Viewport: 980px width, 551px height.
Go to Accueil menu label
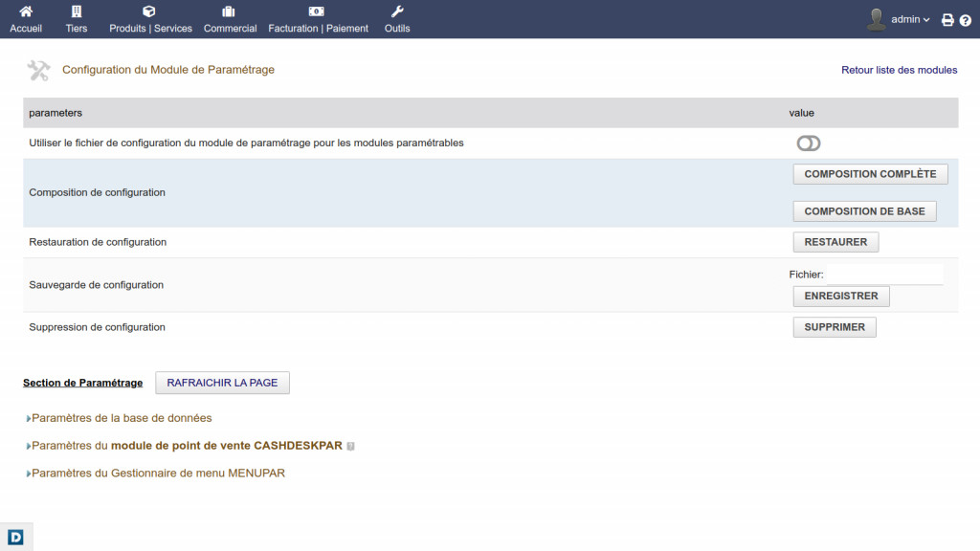tap(26, 28)
